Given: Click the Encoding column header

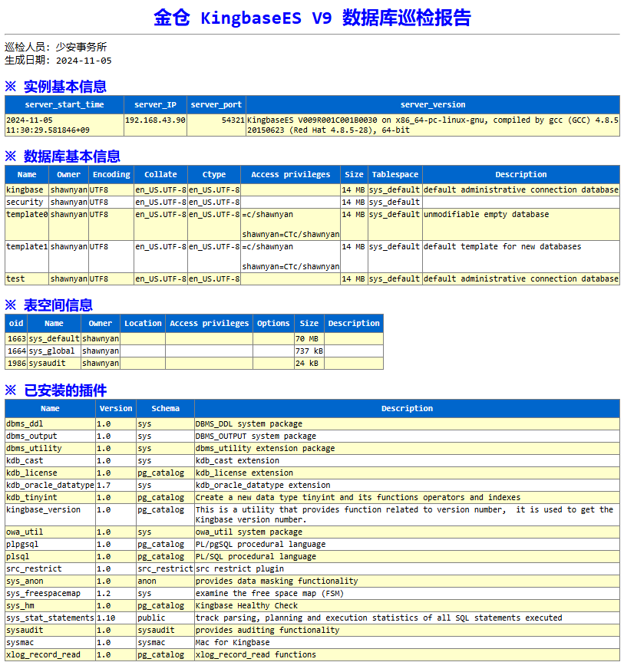Looking at the screenshot, I should coord(111,174).
